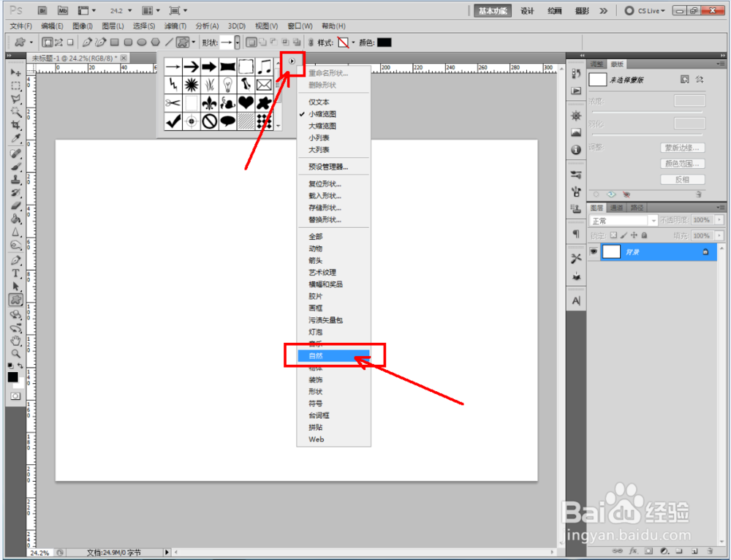Select the Clone Stamp tool

tap(15, 180)
